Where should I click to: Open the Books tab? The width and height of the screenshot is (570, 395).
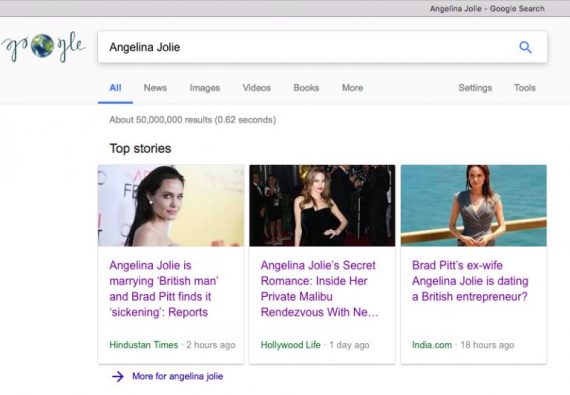click(306, 88)
